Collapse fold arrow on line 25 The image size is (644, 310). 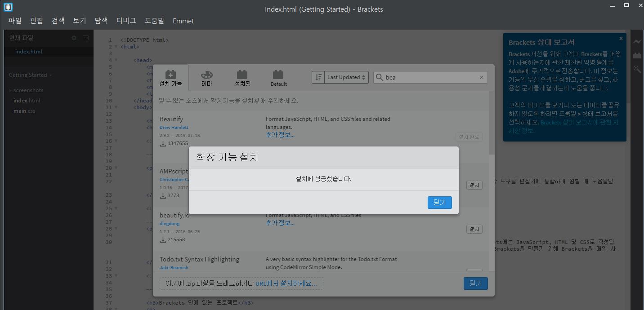[x=116, y=208]
